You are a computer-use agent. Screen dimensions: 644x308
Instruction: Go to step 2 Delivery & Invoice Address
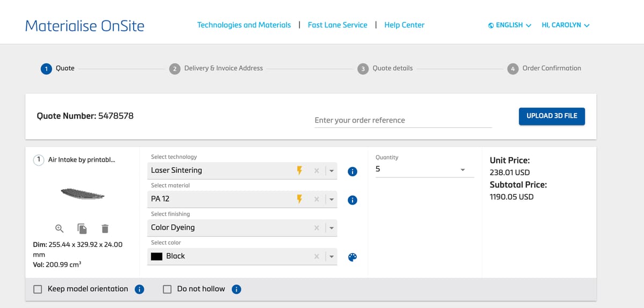[216, 68]
